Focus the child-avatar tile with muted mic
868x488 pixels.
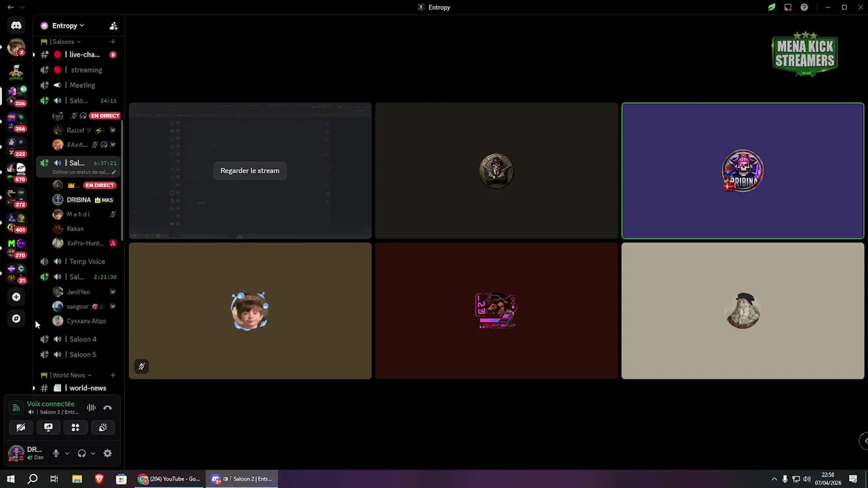pos(250,311)
